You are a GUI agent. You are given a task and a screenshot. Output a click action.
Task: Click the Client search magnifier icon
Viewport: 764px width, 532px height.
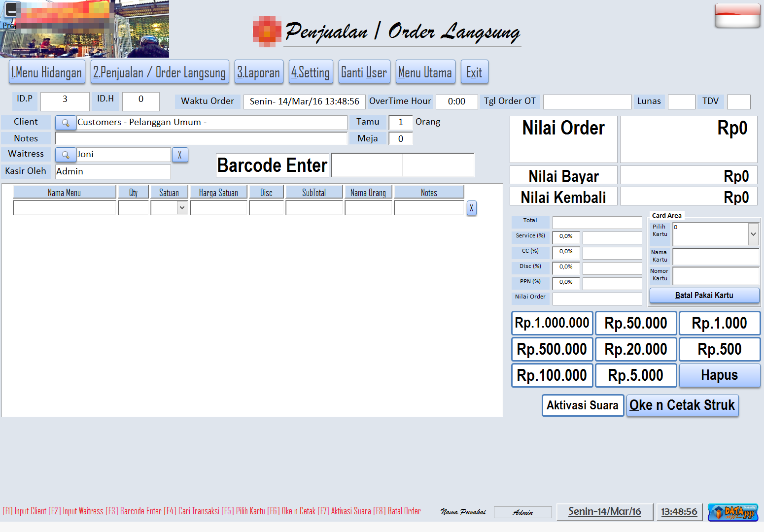(66, 123)
